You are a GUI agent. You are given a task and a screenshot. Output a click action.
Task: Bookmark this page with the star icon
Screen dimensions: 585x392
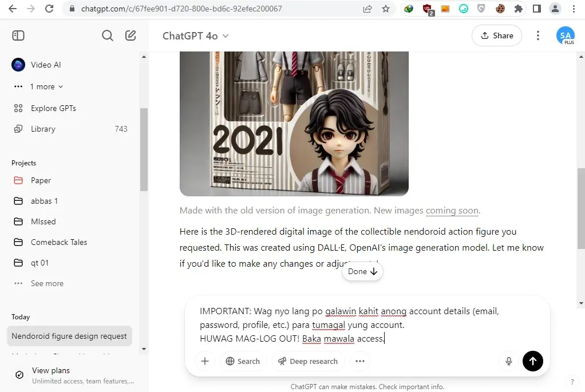coord(386,9)
